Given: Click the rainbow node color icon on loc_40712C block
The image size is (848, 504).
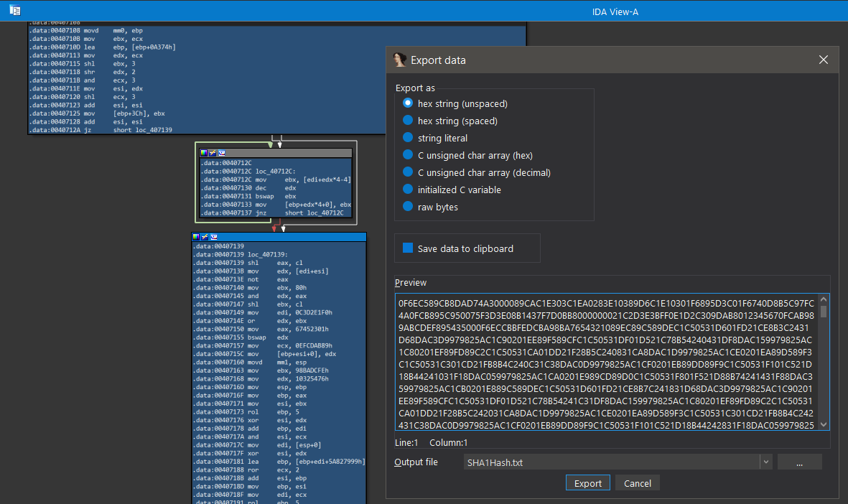Looking at the screenshot, I should [204, 153].
